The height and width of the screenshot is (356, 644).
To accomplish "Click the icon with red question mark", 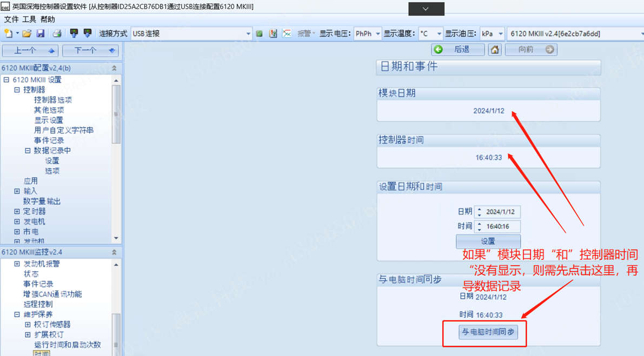I will point(273,33).
